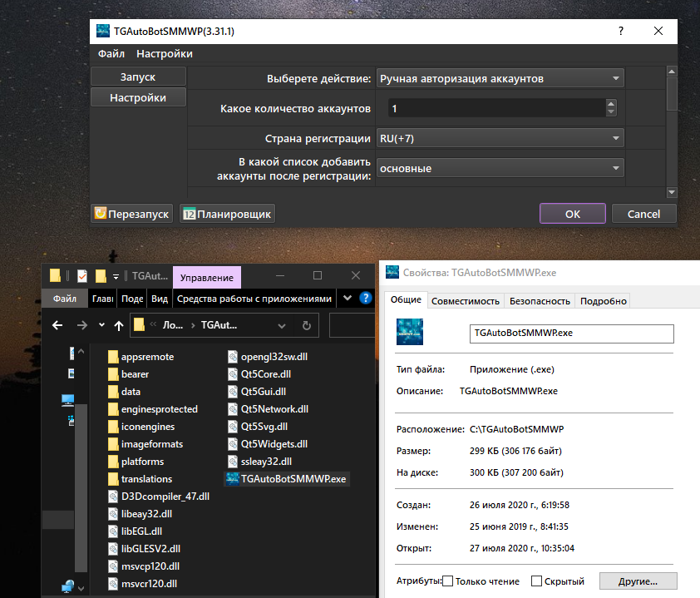The image size is (700, 598).
Task: Click the Другие attributes button
Action: point(638,581)
